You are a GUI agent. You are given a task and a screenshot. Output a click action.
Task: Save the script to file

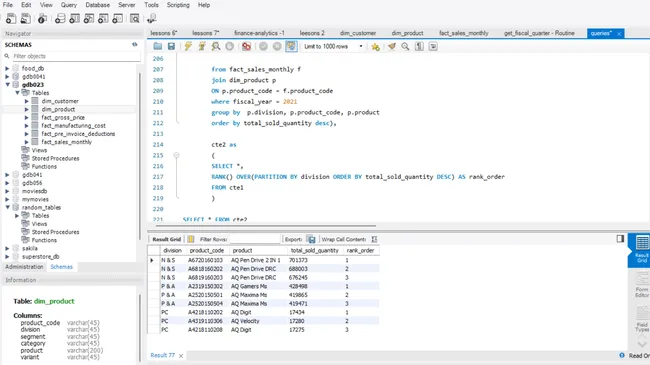(171, 46)
